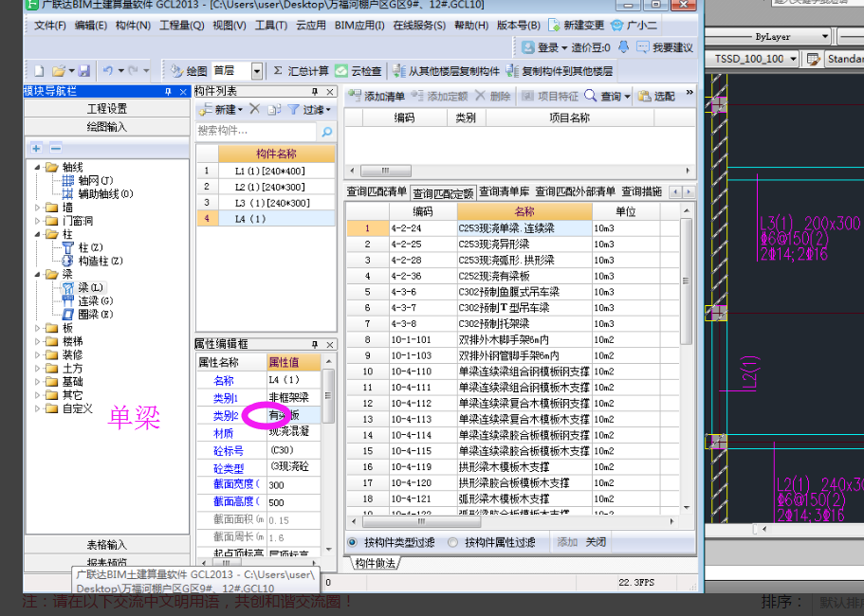Click copy component icon in 构件列表
The height and width of the screenshot is (616, 864).
[274, 110]
